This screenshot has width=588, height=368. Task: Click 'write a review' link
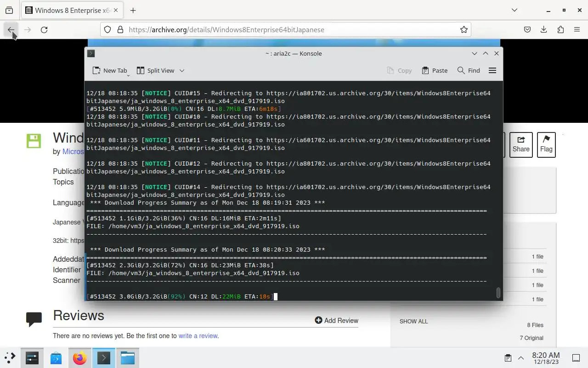coord(198,336)
